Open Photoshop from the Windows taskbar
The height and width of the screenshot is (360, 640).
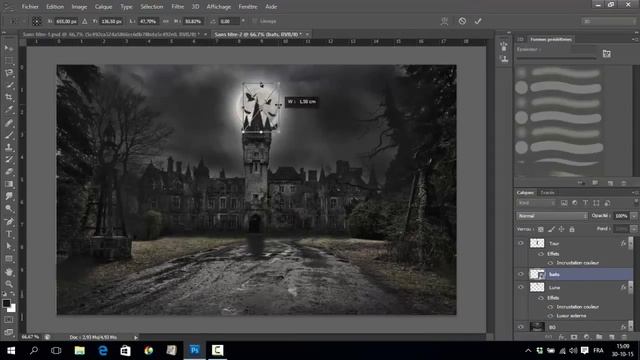195,350
